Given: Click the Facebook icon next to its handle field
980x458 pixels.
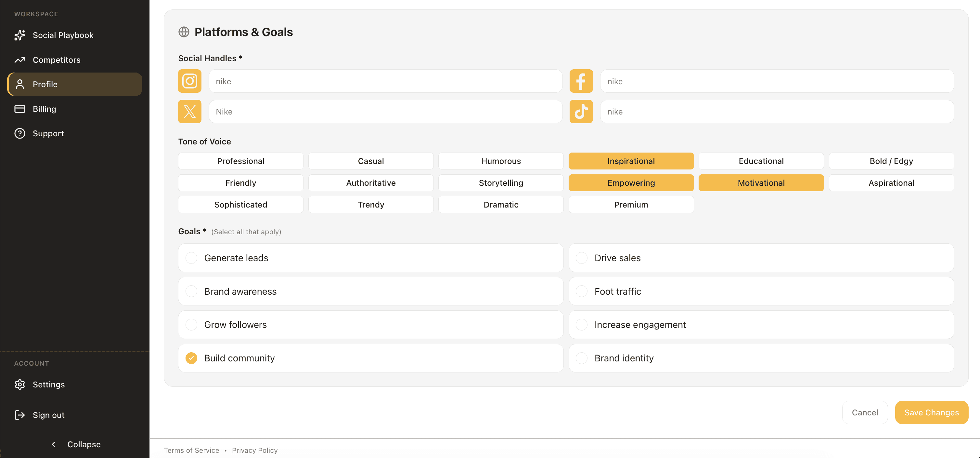Looking at the screenshot, I should tap(581, 81).
